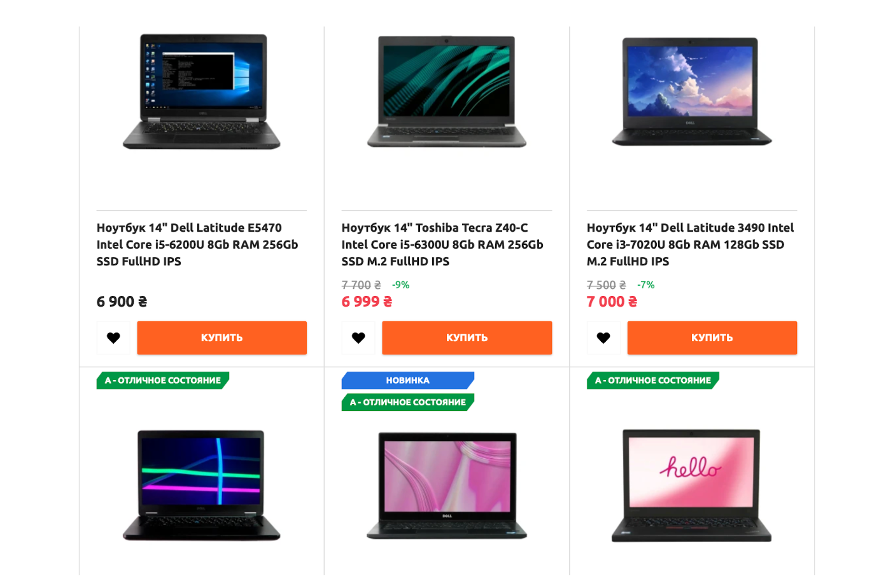Buy the Dell Latitude E5470 laptop
This screenshot has height=588, width=886.
[x=222, y=338]
